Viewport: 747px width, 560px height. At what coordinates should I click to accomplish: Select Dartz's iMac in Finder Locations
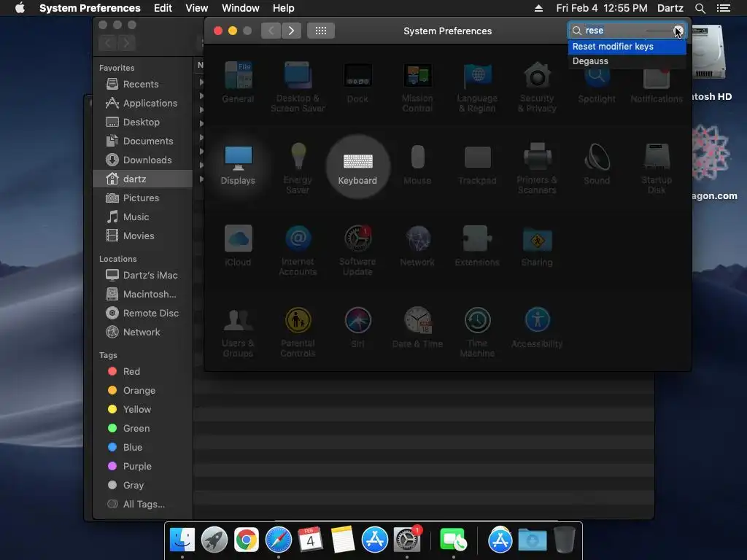(143, 275)
